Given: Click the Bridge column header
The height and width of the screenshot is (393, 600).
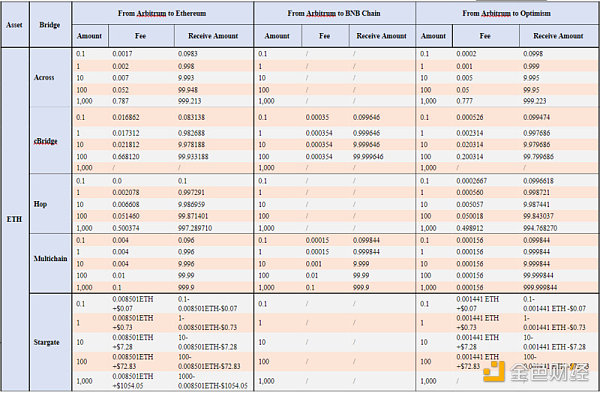Looking at the screenshot, I should [50, 25].
